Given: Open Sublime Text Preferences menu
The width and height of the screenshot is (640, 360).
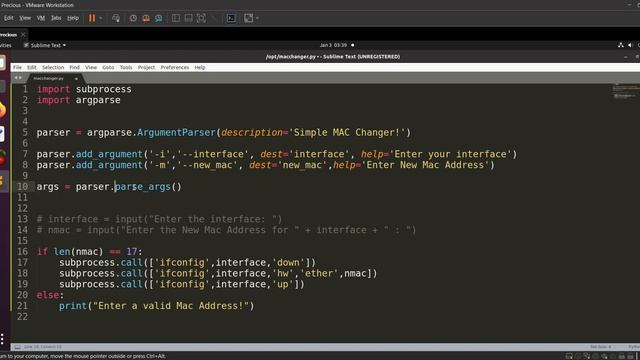Looking at the screenshot, I should pos(175,67).
